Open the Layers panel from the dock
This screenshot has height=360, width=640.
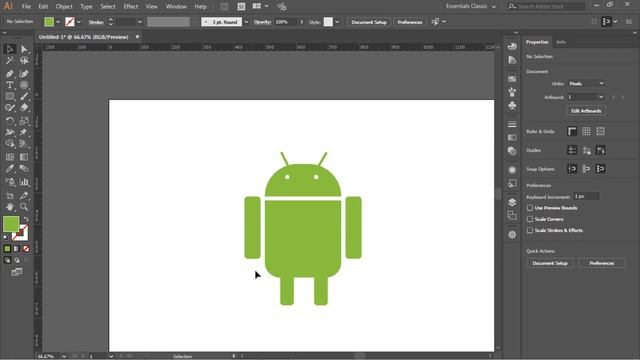click(x=512, y=202)
